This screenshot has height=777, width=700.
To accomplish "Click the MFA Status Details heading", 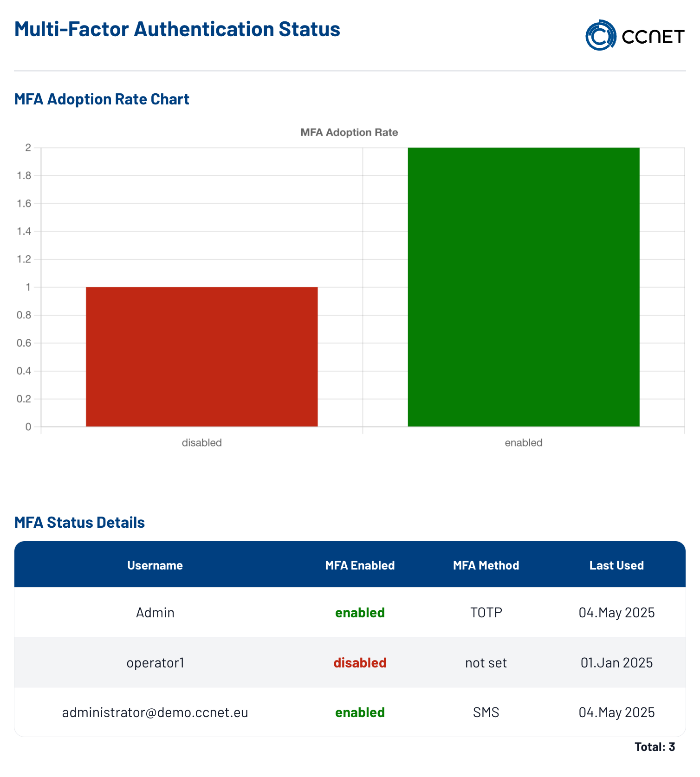I will tap(79, 523).
